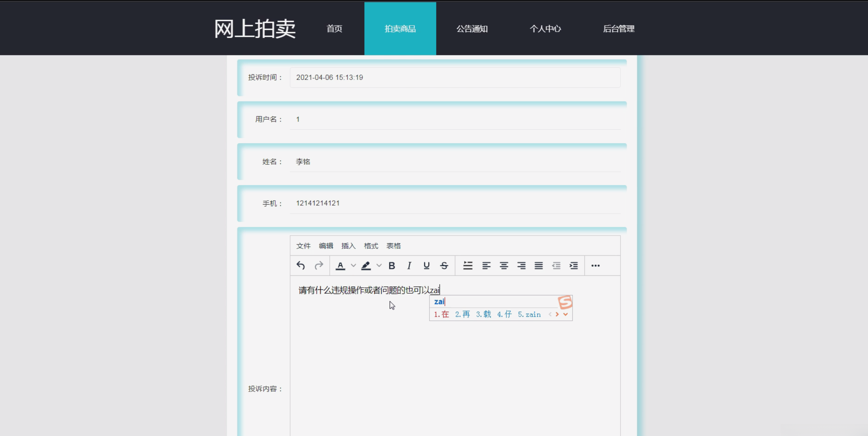
Task: Click the 网上拍卖 site title
Action: click(255, 29)
